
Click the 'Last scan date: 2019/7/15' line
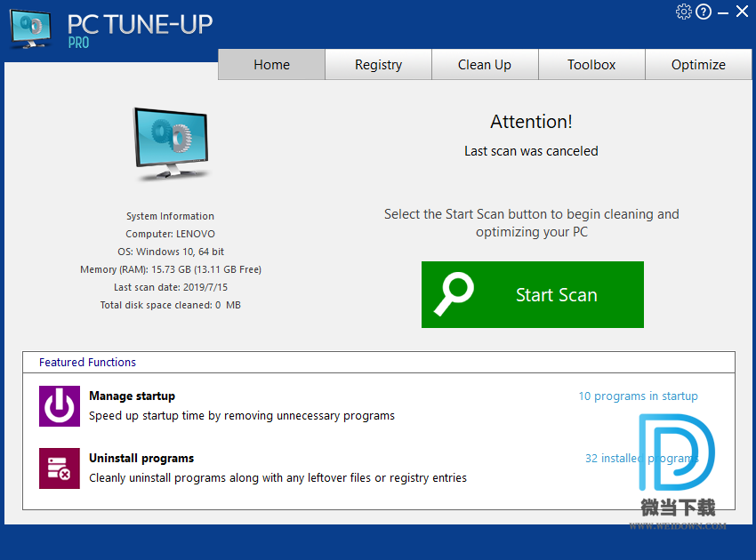[x=171, y=287]
